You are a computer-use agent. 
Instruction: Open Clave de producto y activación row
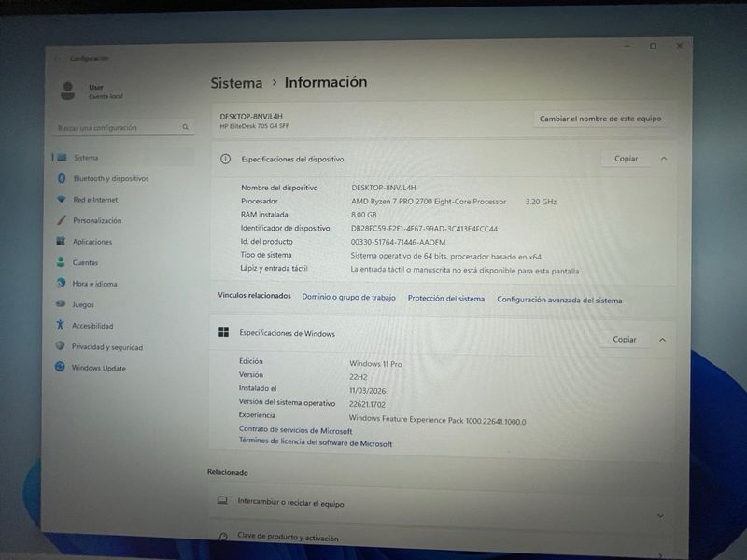click(442, 539)
